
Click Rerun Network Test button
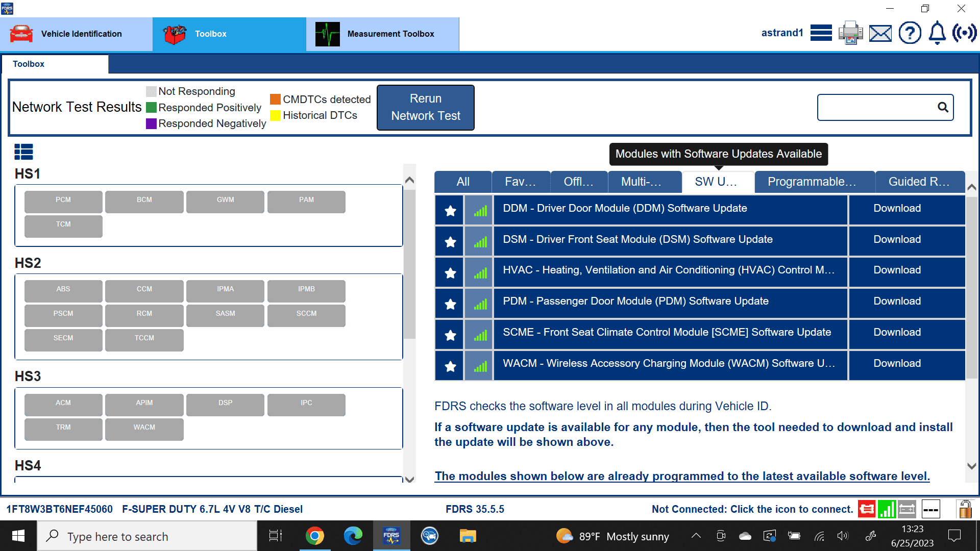[x=425, y=107]
